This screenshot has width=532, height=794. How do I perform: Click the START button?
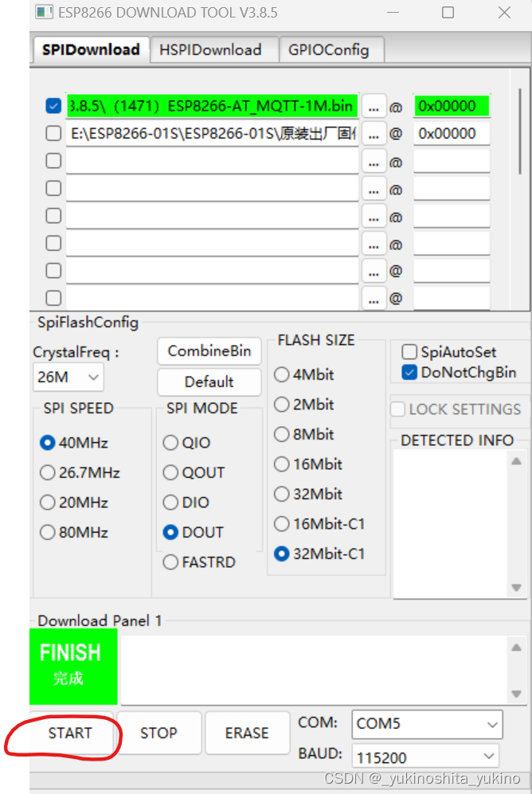[x=71, y=733]
